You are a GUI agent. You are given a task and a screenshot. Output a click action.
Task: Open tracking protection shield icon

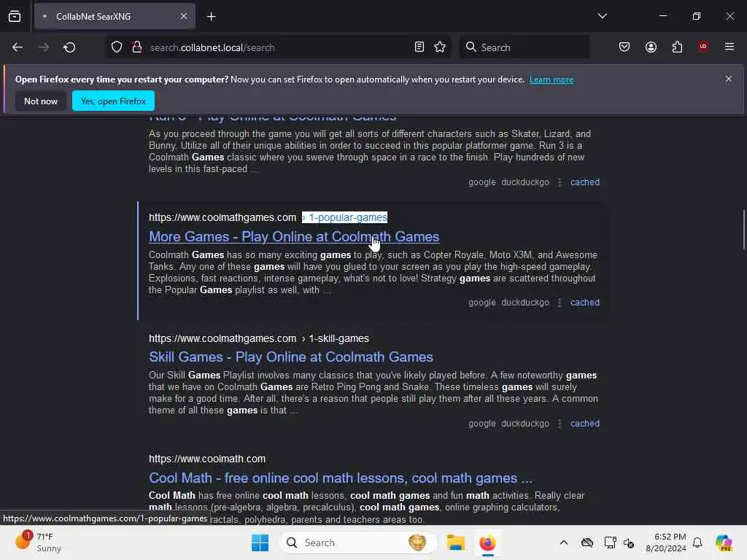coord(117,47)
